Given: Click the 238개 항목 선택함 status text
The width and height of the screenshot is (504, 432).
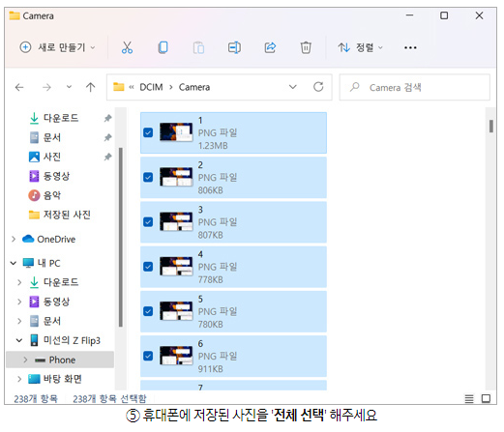Looking at the screenshot, I should click(x=109, y=399).
